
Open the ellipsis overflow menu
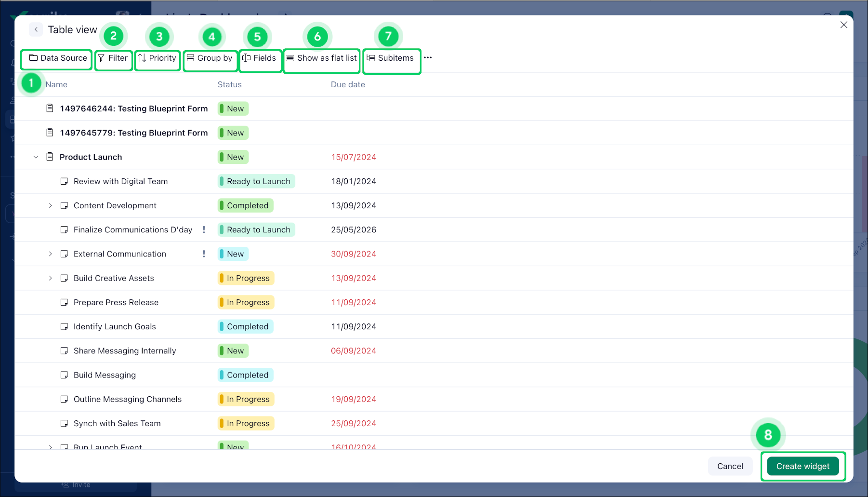point(428,57)
